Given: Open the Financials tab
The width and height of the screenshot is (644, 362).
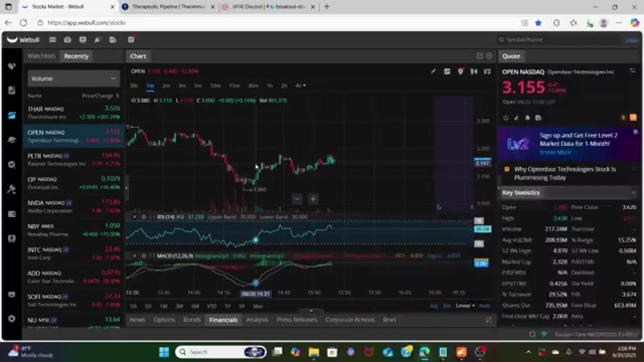Looking at the screenshot, I should pyautogui.click(x=223, y=320).
